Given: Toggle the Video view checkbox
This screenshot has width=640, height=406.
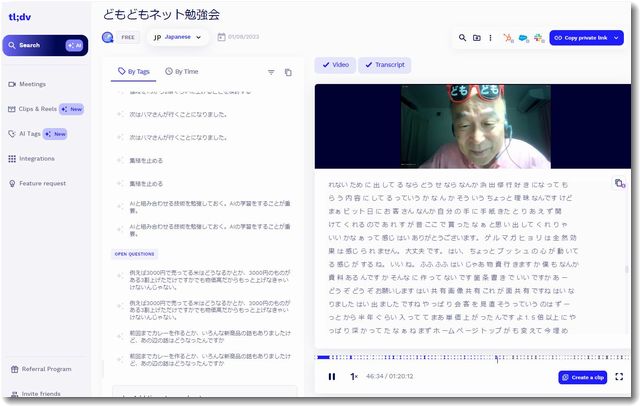Looking at the screenshot, I should (334, 65).
